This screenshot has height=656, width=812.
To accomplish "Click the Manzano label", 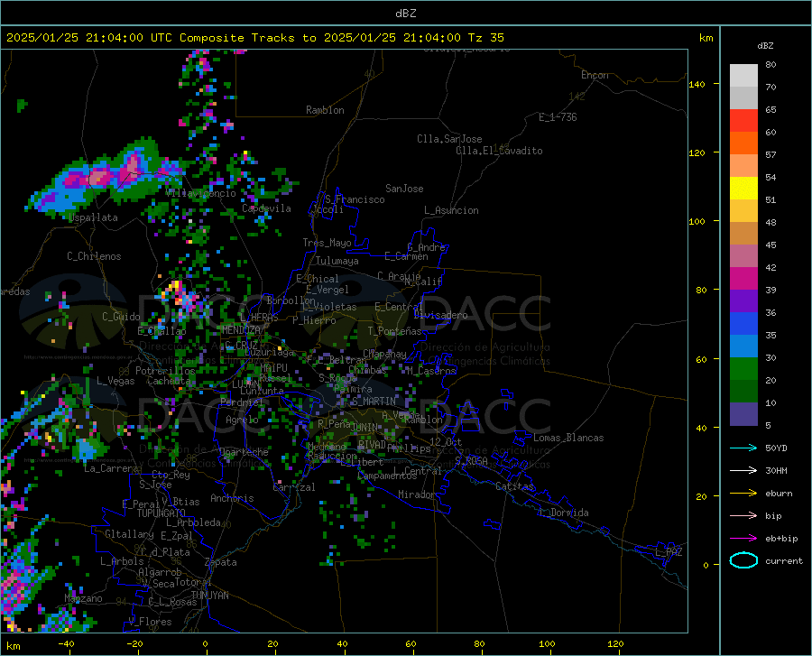I will point(83,598).
